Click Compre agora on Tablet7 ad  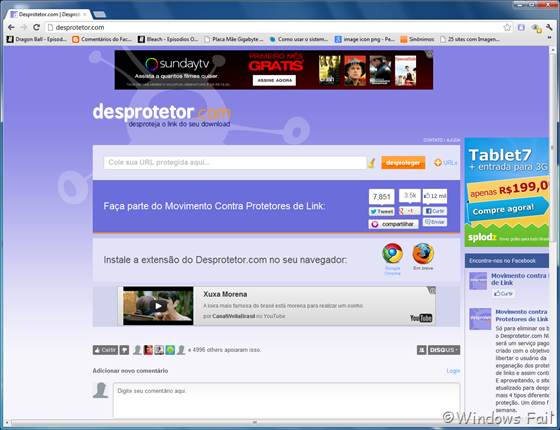coord(507,210)
